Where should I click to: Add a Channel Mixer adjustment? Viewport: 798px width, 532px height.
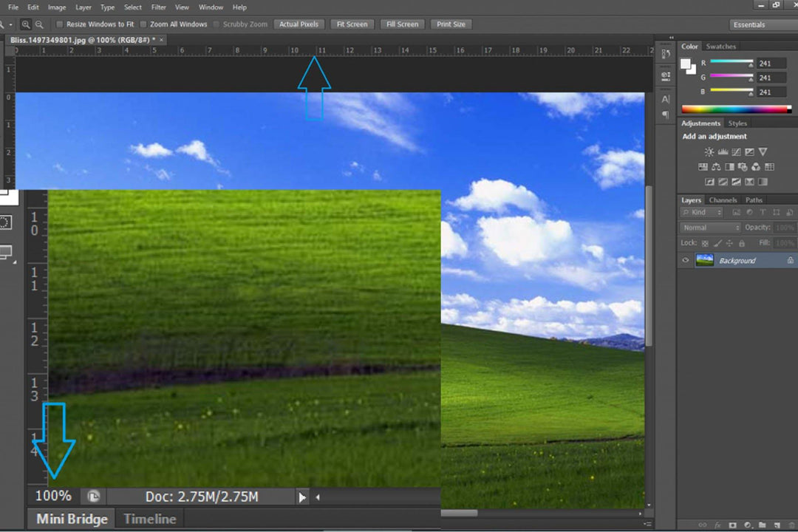756,167
